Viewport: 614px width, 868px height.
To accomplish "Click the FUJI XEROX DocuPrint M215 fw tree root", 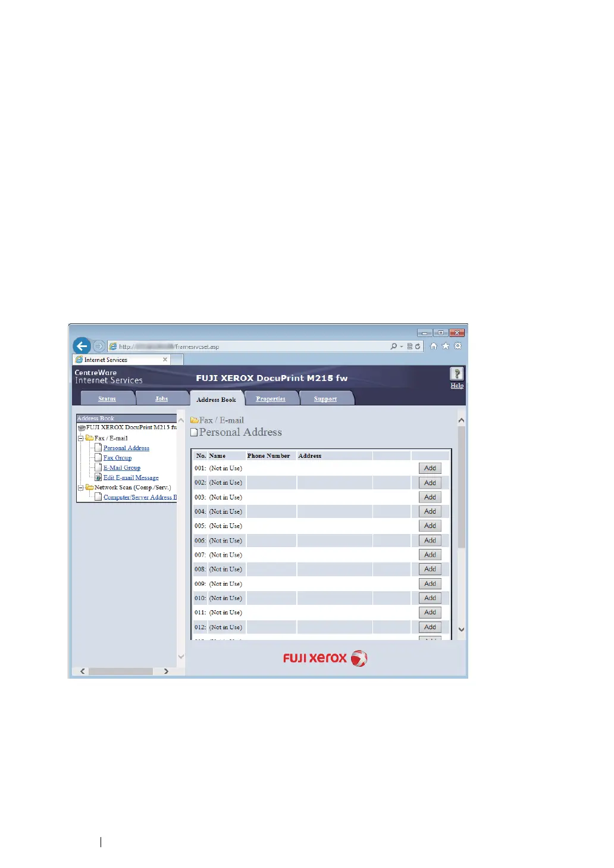I will click(x=131, y=427).
